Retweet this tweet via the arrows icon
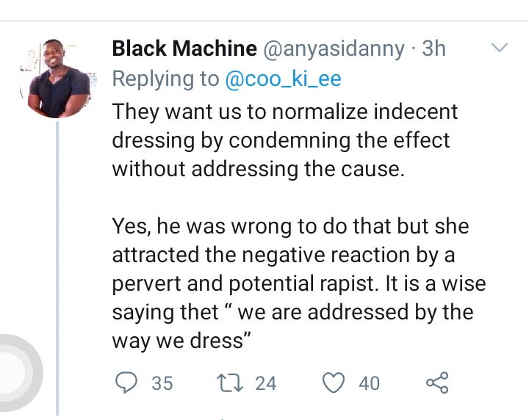The image size is (529, 420). pos(229,383)
